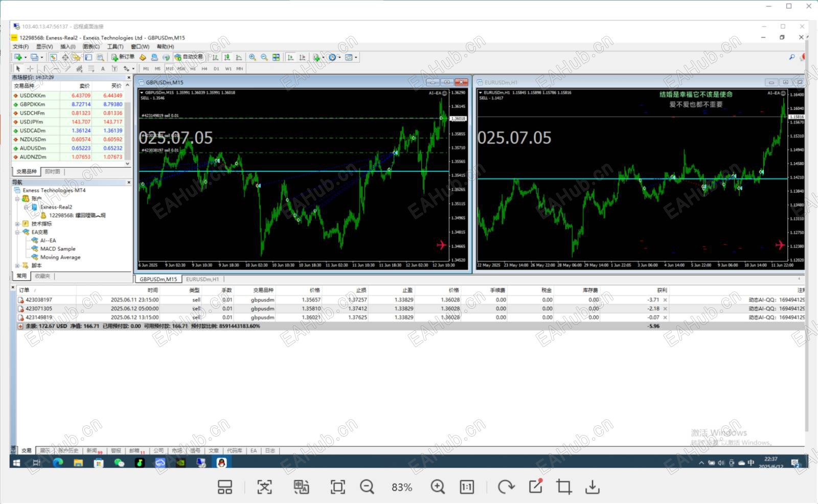
Task: Select AUDNZDm row in market watch
Action: coord(68,157)
